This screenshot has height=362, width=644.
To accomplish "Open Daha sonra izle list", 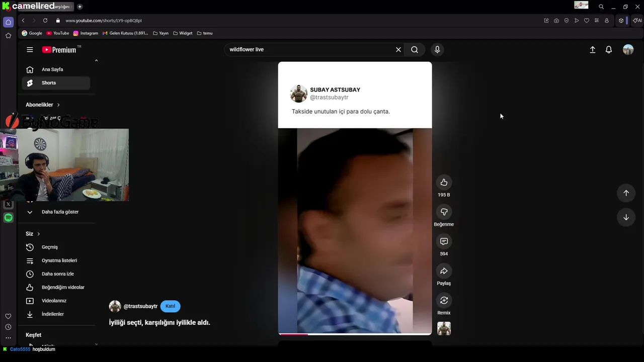I will point(56,274).
